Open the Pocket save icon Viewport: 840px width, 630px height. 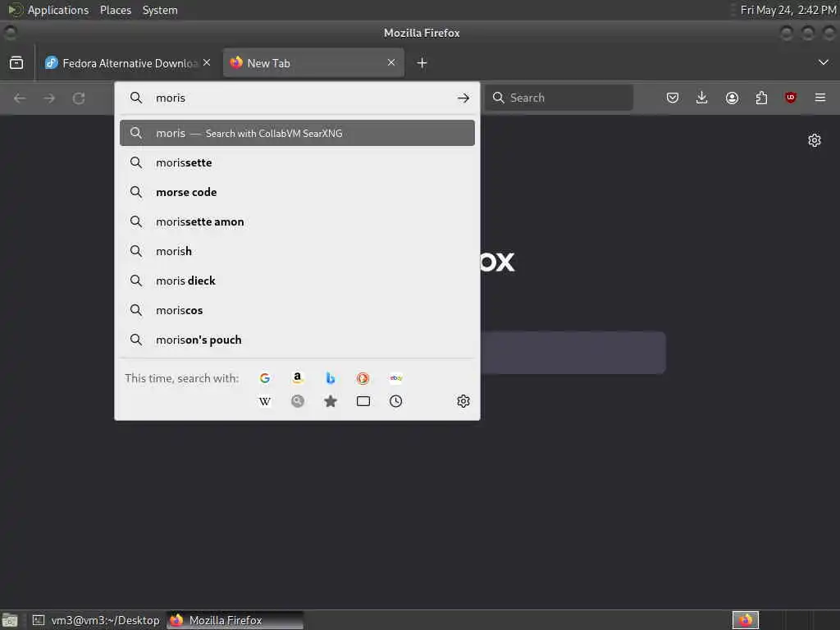[673, 98]
